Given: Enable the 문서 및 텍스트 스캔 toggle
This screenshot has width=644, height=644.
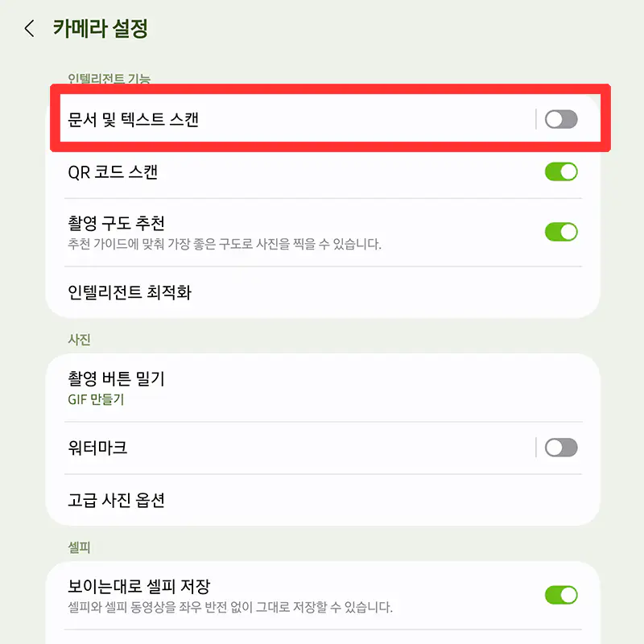Looking at the screenshot, I should coord(561,118).
